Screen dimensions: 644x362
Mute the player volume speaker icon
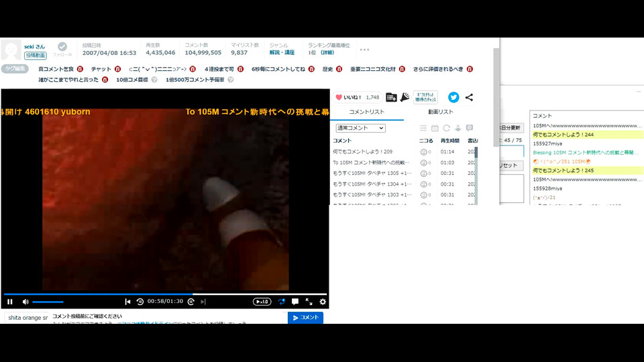click(x=25, y=302)
